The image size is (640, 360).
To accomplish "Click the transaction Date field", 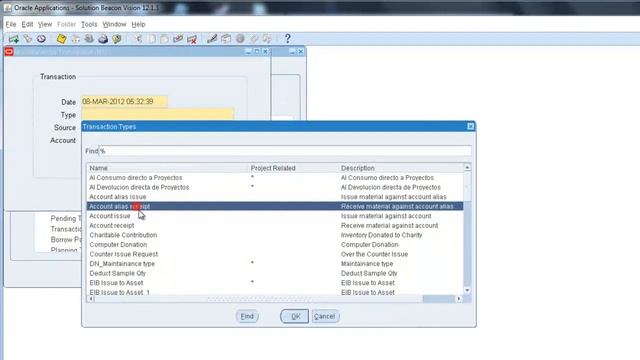I will pyautogui.click(x=124, y=102).
